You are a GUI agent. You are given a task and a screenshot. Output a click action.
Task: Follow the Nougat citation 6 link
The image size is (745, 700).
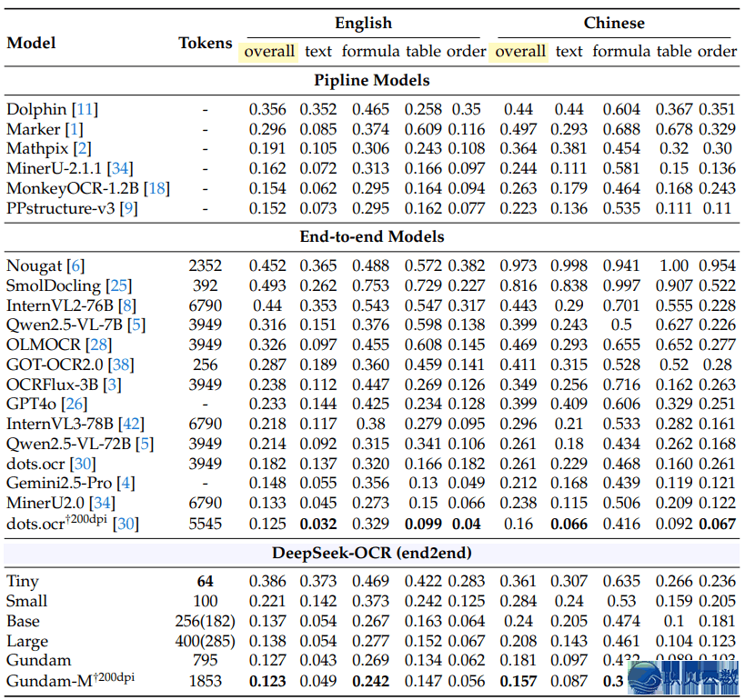pyautogui.click(x=76, y=265)
